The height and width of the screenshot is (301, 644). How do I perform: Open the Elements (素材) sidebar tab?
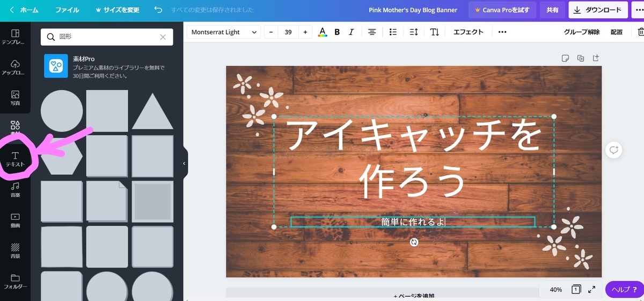coord(15,127)
